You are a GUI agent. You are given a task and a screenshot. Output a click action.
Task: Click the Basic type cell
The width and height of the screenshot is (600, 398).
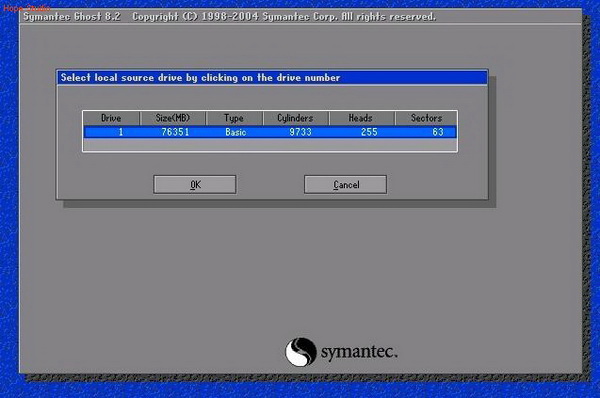click(235, 132)
